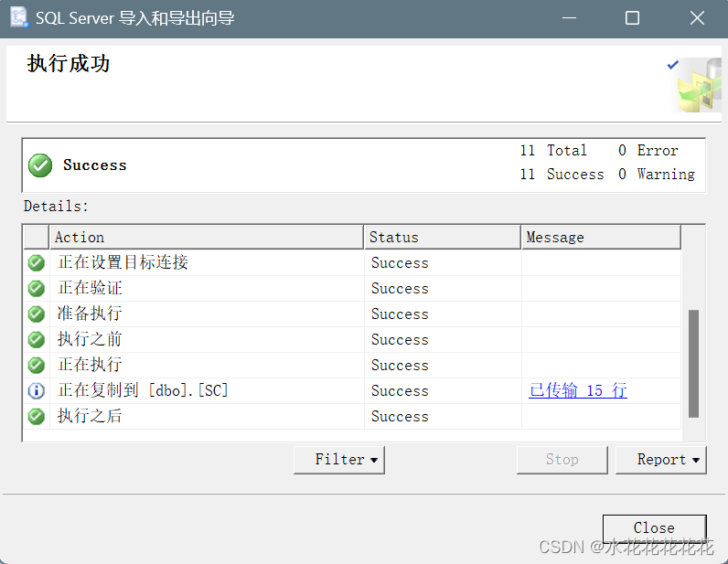Click the disabled Stop button
The image size is (728, 564).
(x=562, y=460)
